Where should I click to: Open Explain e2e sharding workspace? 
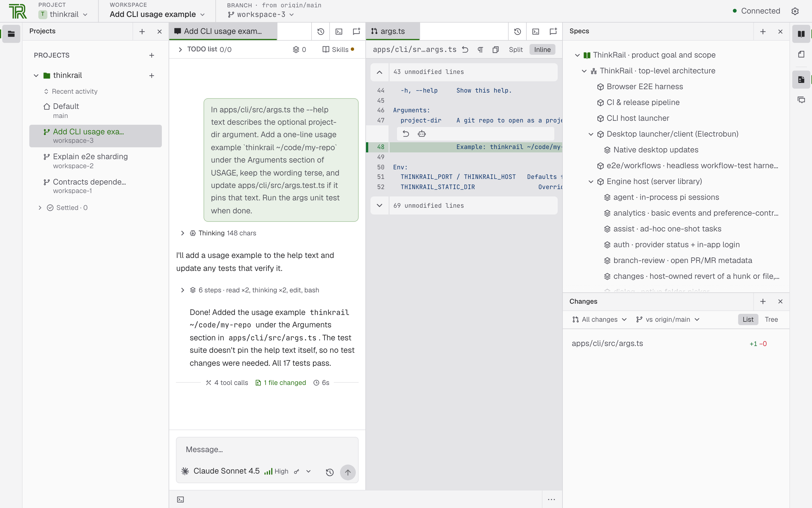(95, 161)
